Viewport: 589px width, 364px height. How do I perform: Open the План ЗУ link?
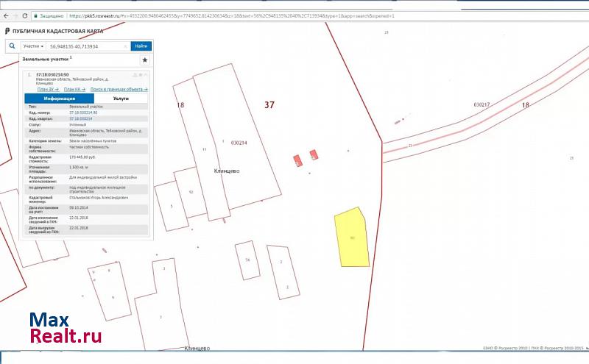click(48, 89)
